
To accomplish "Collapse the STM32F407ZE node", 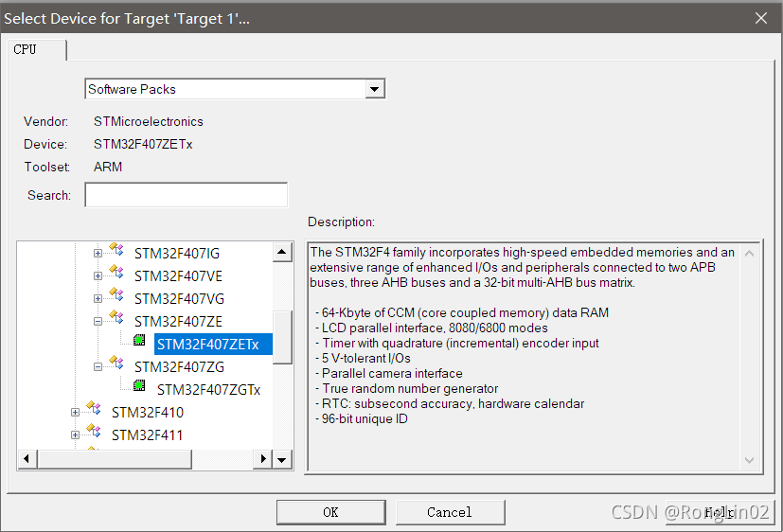I will pyautogui.click(x=98, y=322).
